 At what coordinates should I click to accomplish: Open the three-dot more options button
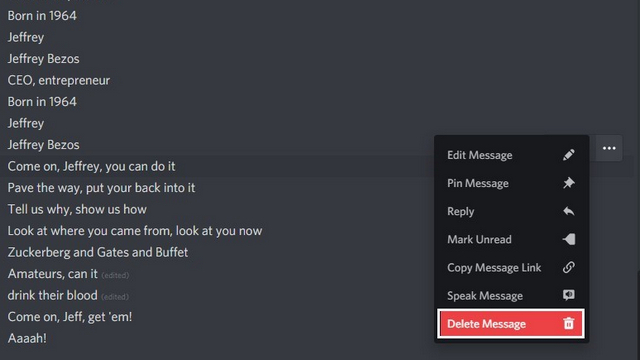tap(609, 148)
